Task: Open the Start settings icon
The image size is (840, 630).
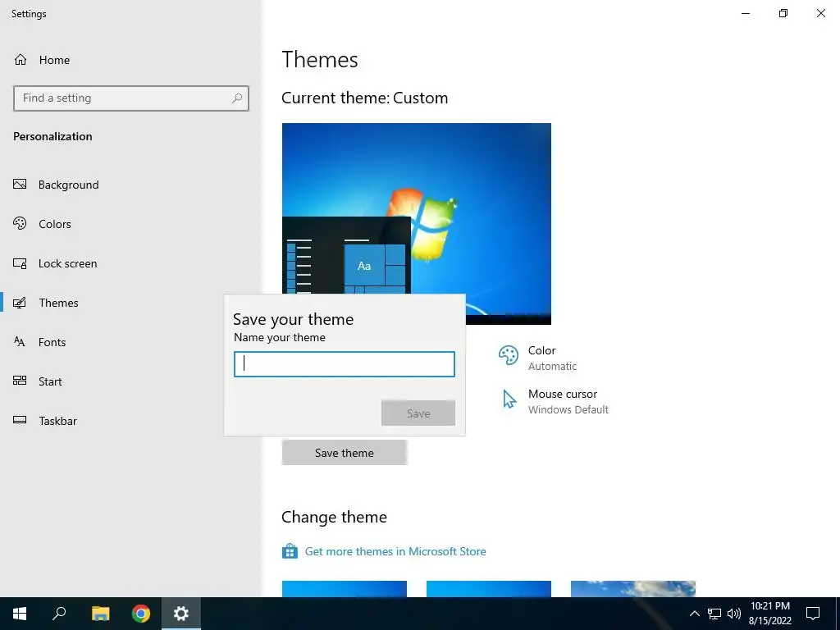Action: click(20, 381)
